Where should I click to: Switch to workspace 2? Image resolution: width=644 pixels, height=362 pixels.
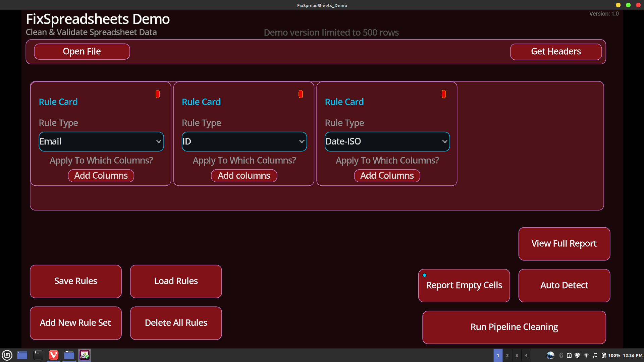point(507,356)
